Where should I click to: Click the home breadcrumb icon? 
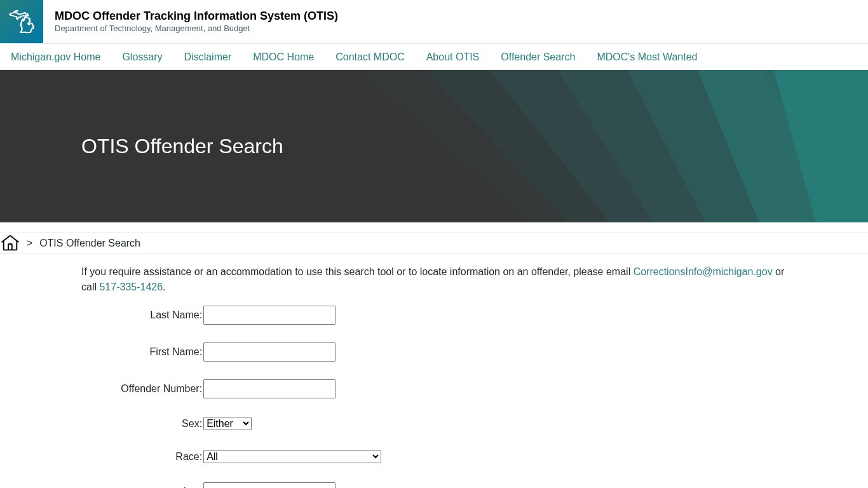click(10, 243)
